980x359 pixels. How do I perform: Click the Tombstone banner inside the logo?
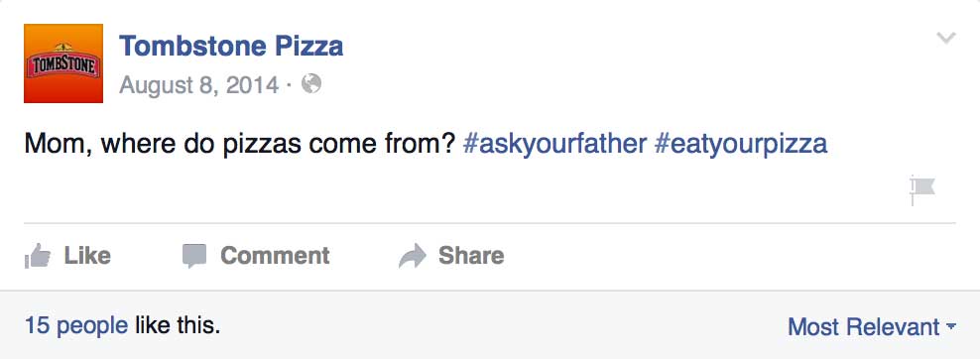[x=63, y=66]
